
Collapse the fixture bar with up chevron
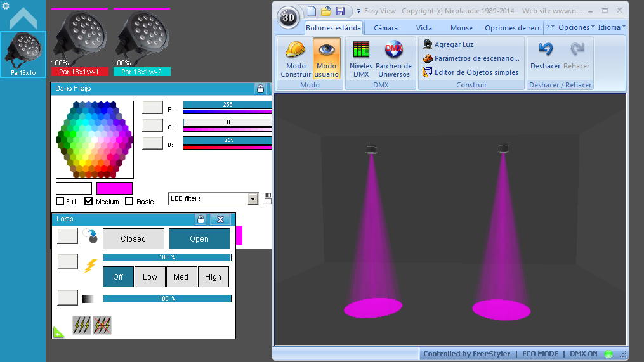point(23,19)
